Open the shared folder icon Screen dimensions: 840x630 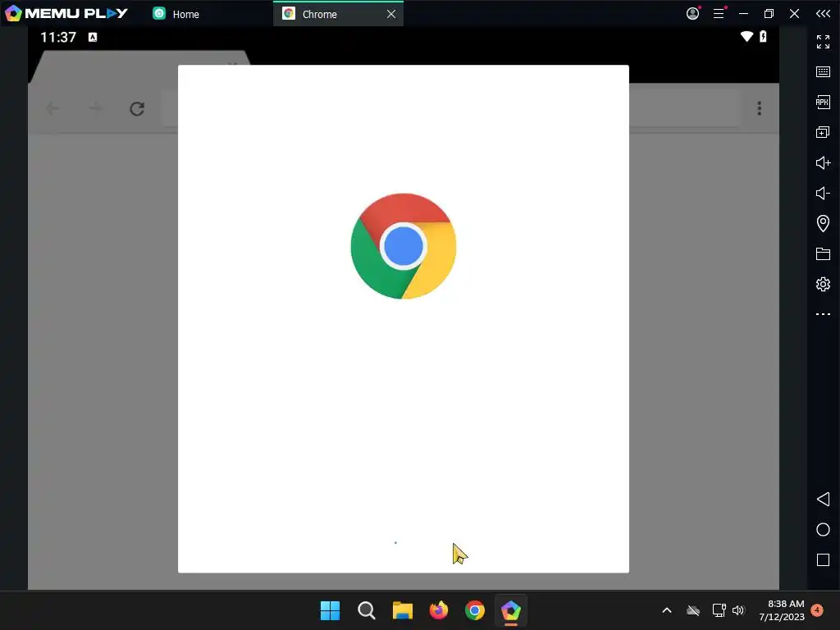pos(823,253)
